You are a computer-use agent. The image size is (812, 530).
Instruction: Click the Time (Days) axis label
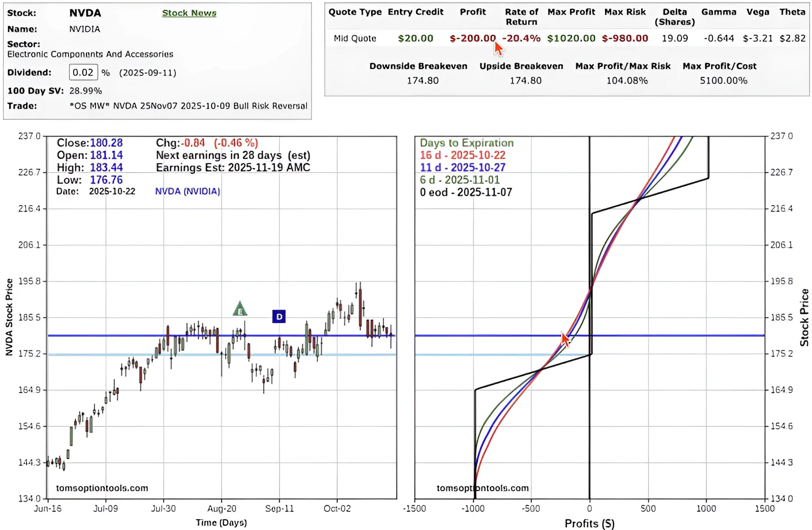pyautogui.click(x=221, y=523)
